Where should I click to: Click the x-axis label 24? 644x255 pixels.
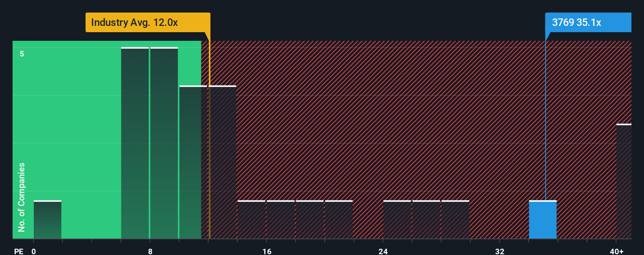tap(383, 251)
